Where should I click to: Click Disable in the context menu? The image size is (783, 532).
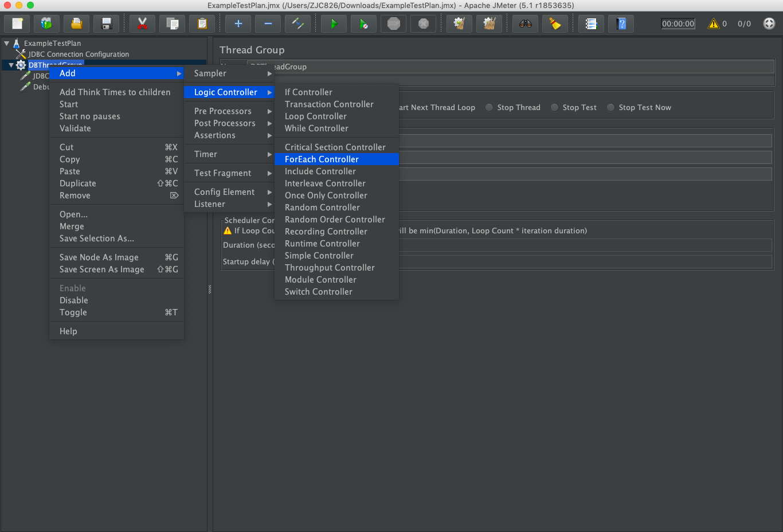tap(116, 300)
